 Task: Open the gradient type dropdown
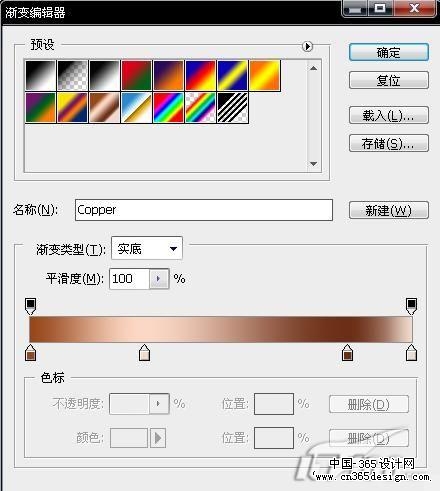[147, 248]
